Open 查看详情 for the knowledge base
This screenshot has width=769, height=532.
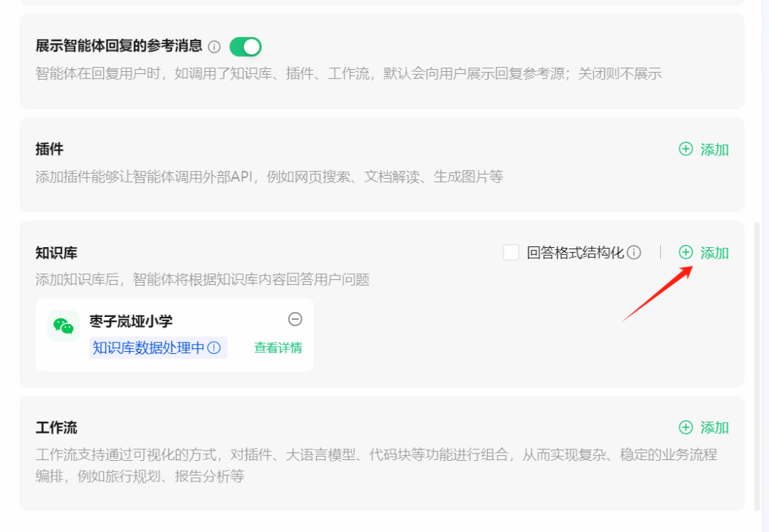pos(277,348)
